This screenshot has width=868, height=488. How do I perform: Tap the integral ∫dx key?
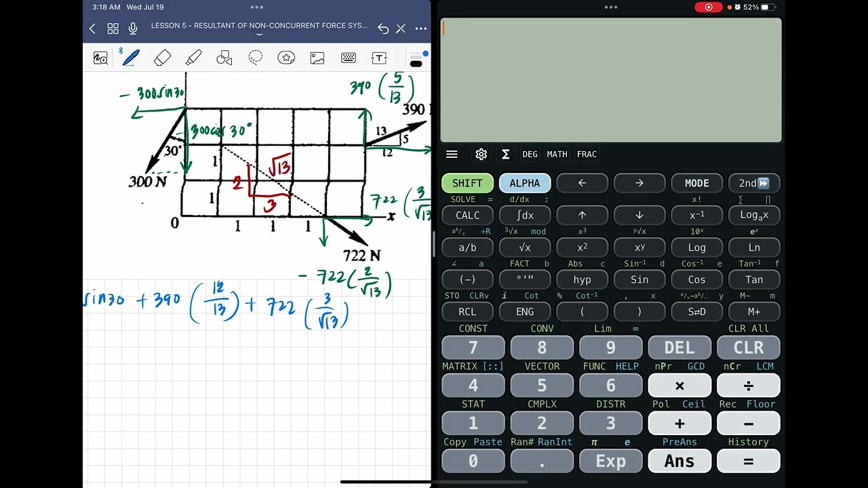525,216
